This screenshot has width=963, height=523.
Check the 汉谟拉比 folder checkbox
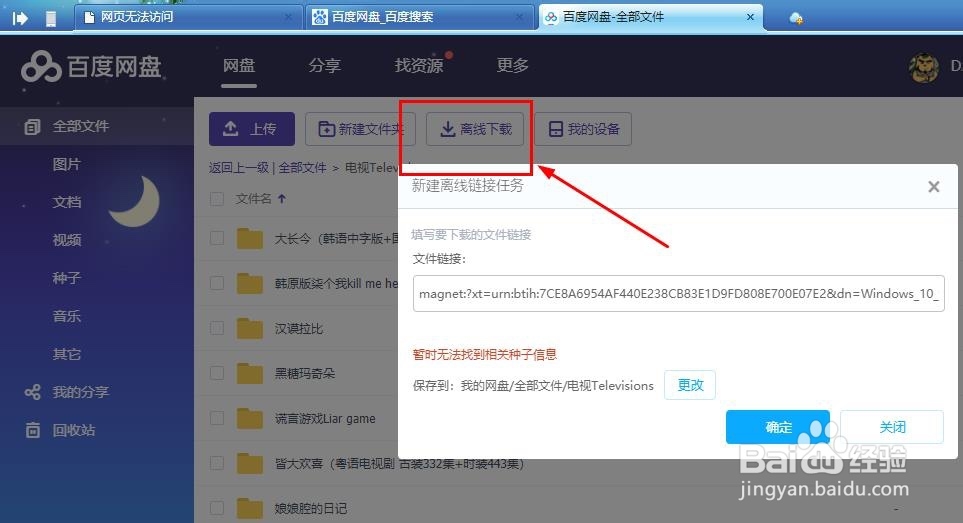(217, 328)
